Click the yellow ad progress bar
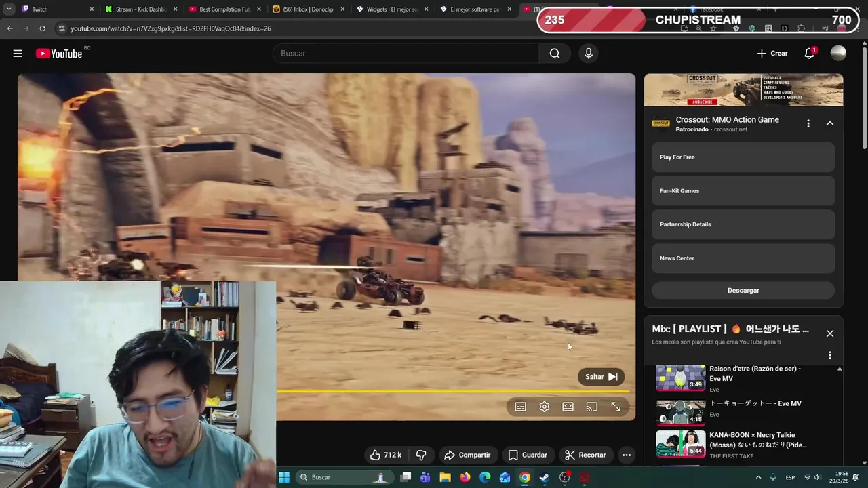The width and height of the screenshot is (868, 488). point(452,391)
